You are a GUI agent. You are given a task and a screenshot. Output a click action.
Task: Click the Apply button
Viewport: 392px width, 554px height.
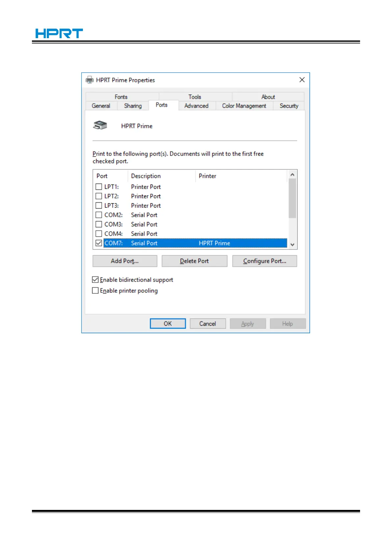248,323
